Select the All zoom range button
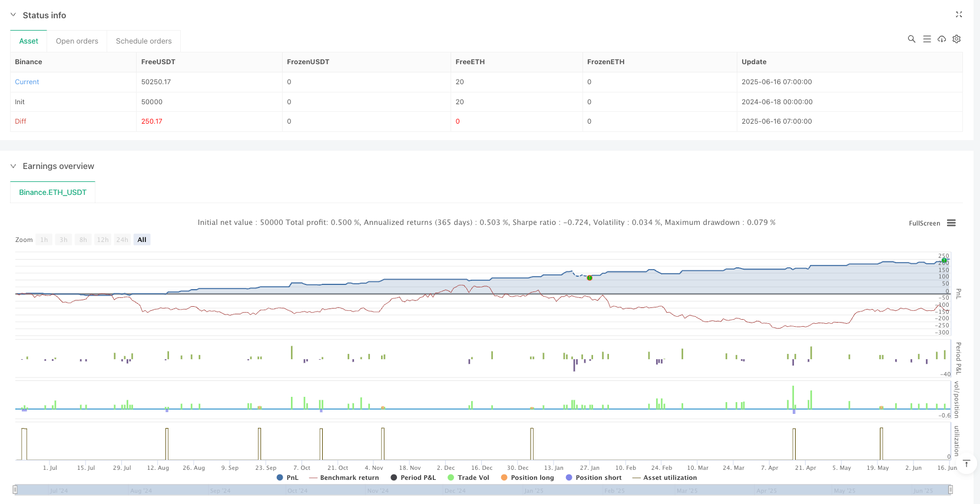Screen dimensions: 980x504 (141, 240)
